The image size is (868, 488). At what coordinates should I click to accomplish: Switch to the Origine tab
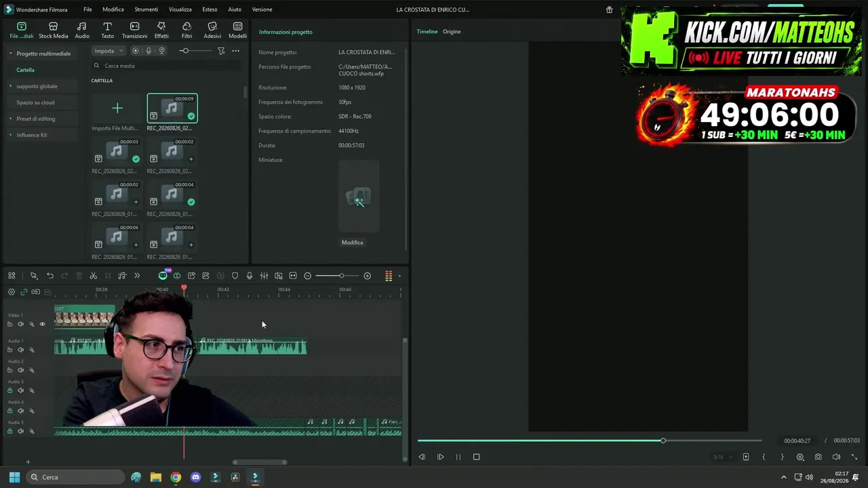452,32
